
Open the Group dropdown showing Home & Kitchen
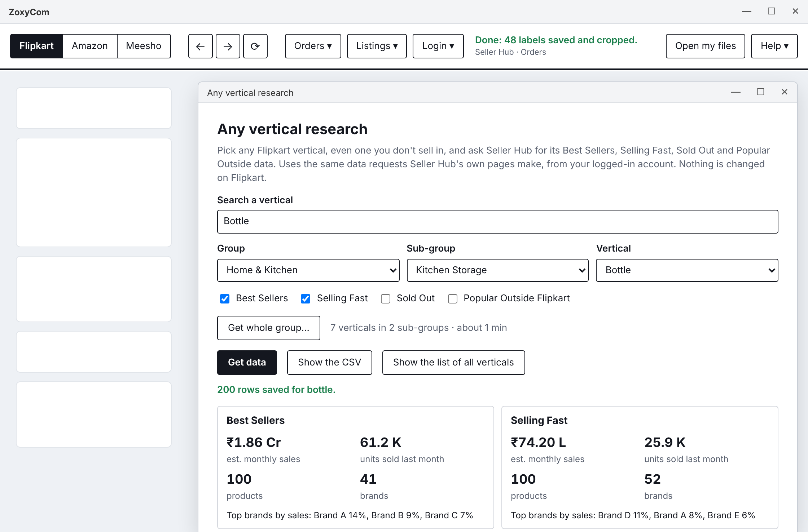tap(308, 270)
